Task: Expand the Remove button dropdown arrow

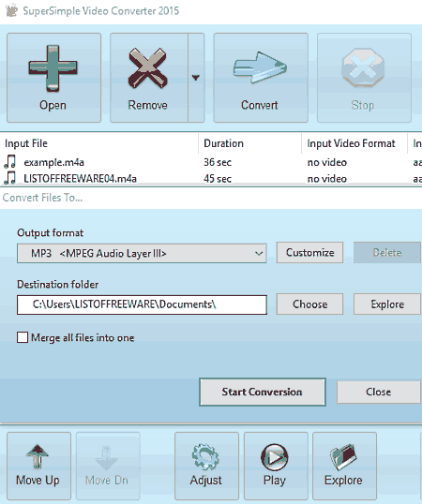Action: (x=196, y=78)
